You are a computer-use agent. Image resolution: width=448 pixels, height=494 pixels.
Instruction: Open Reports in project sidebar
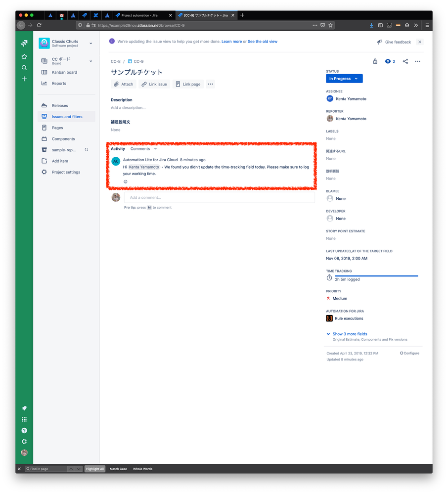[66, 84]
